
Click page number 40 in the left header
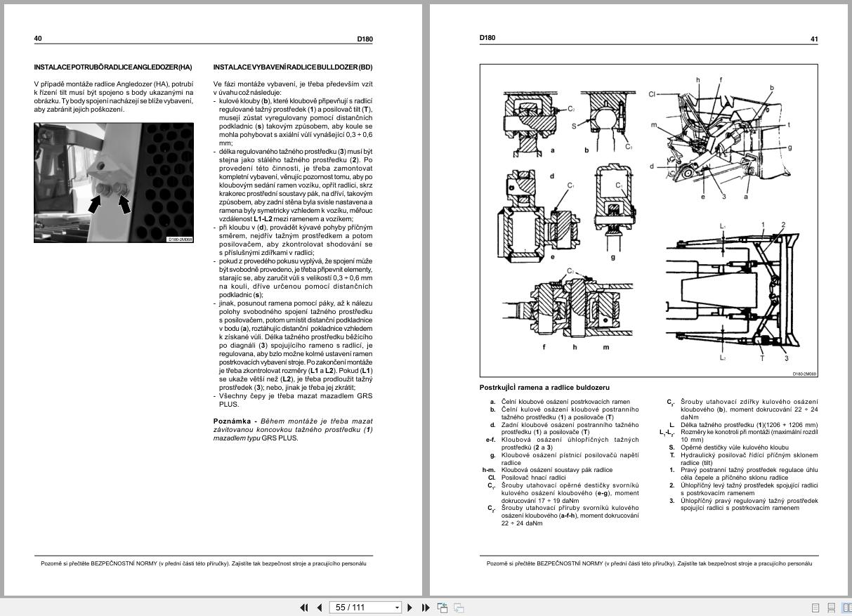click(38, 39)
